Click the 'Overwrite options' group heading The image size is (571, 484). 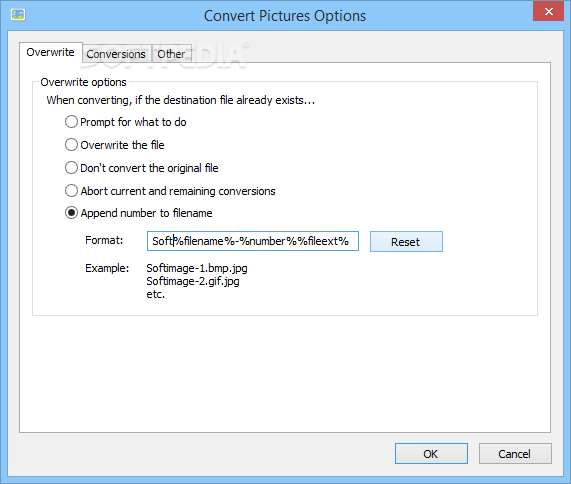click(83, 82)
